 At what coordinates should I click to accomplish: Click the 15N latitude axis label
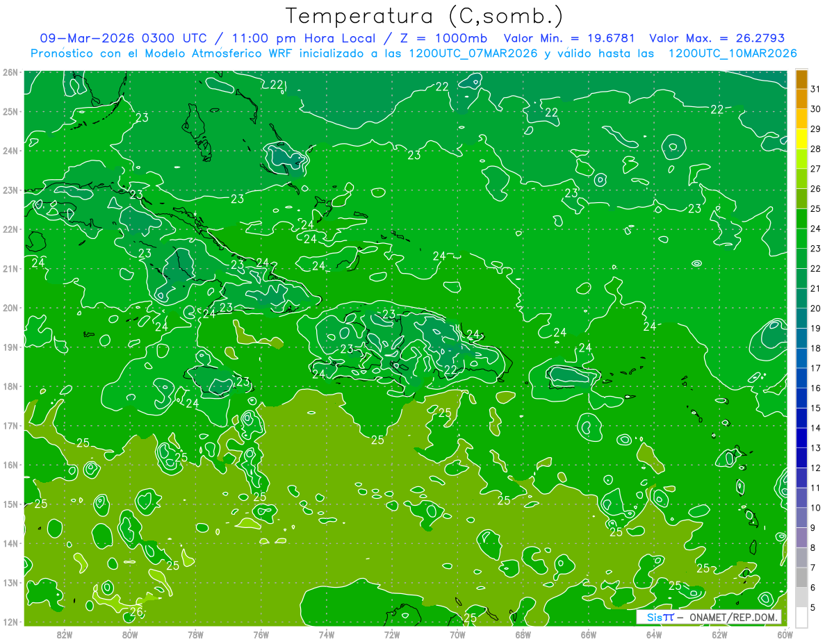(10, 504)
